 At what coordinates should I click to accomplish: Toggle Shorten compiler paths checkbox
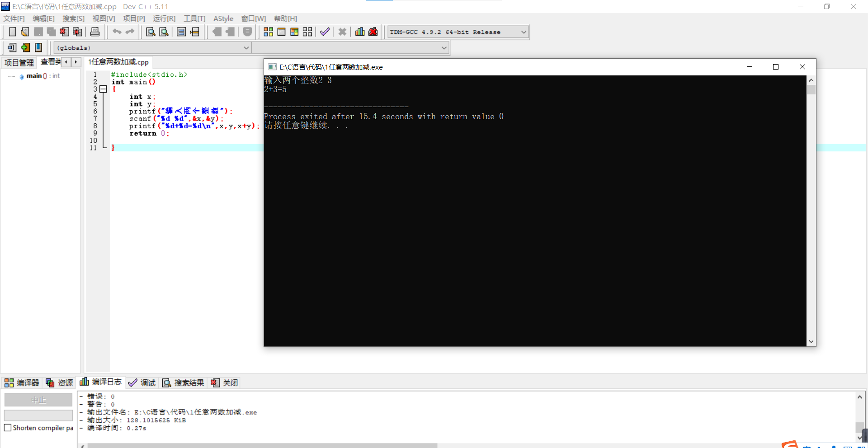pos(8,428)
